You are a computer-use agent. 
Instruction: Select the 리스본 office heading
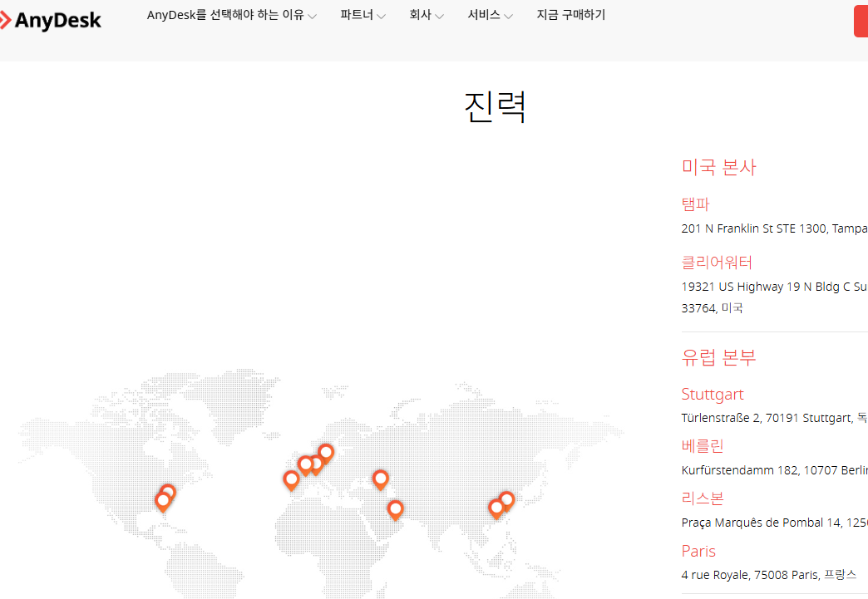(x=703, y=498)
